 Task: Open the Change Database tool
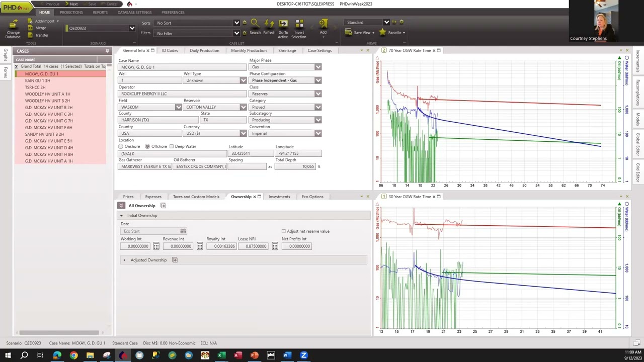[x=13, y=29]
